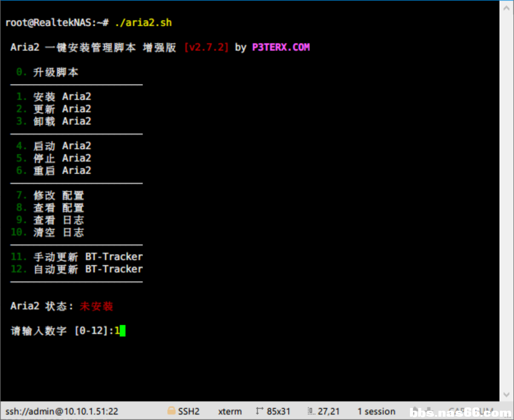Viewport: 514px width, 420px height.
Task: Click the '1 session' status entry
Action: coord(376,411)
